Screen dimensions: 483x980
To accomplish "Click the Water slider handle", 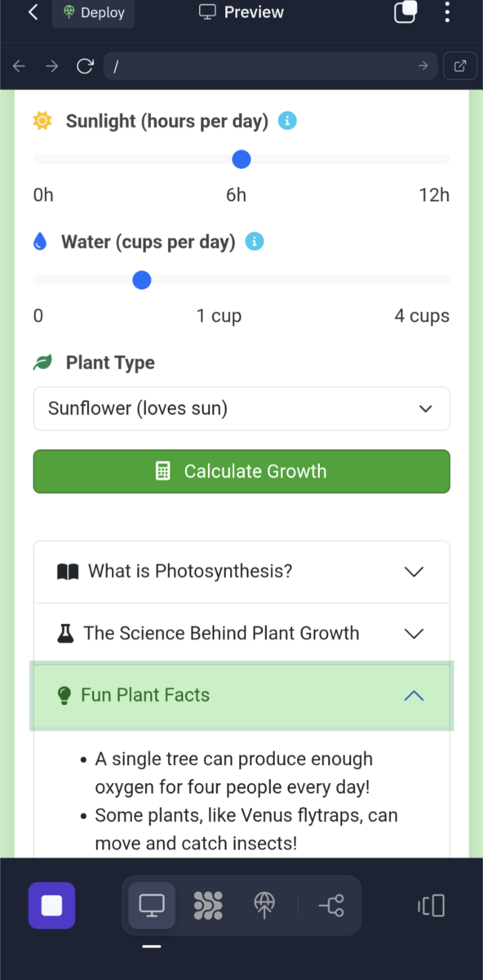I will click(x=142, y=280).
